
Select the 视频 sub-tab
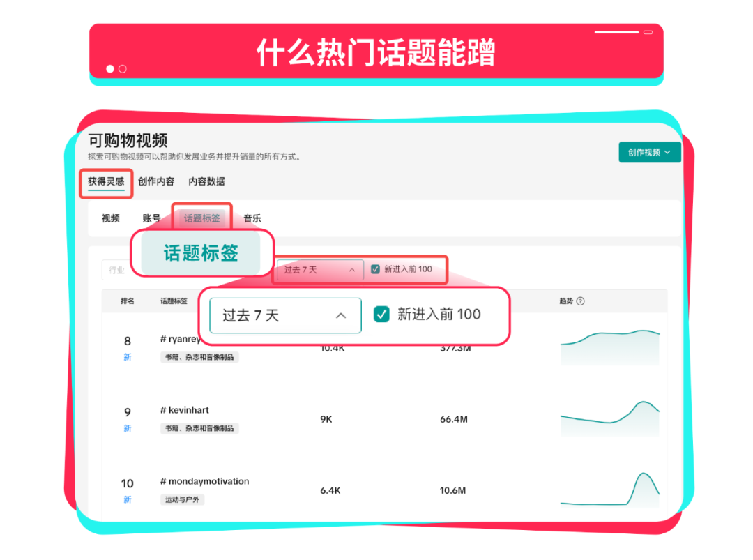110,218
